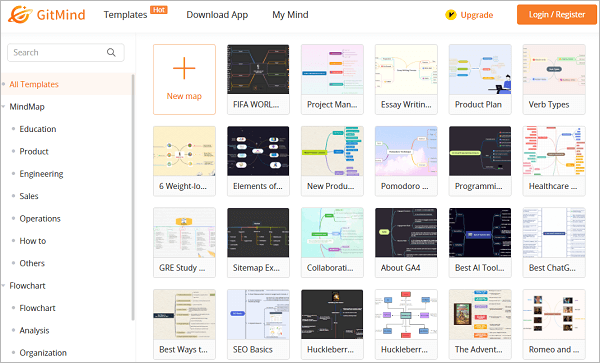
Task: Select the All Templates category
Action: (34, 85)
